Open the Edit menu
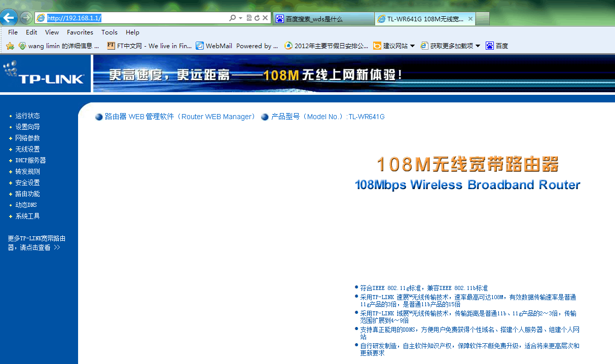The image size is (615, 364). tap(31, 32)
